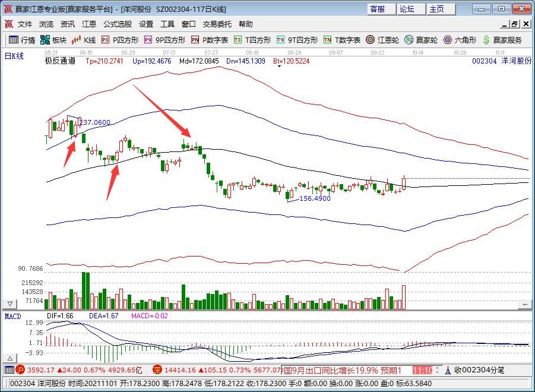
Task: Open the 行情 market quotes view
Action: click(x=21, y=40)
